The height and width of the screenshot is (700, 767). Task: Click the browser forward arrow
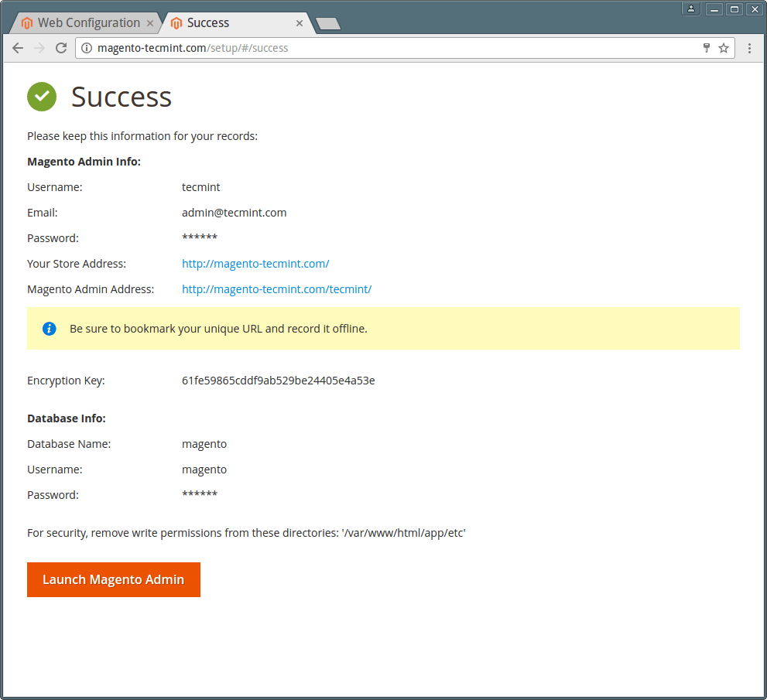click(39, 48)
